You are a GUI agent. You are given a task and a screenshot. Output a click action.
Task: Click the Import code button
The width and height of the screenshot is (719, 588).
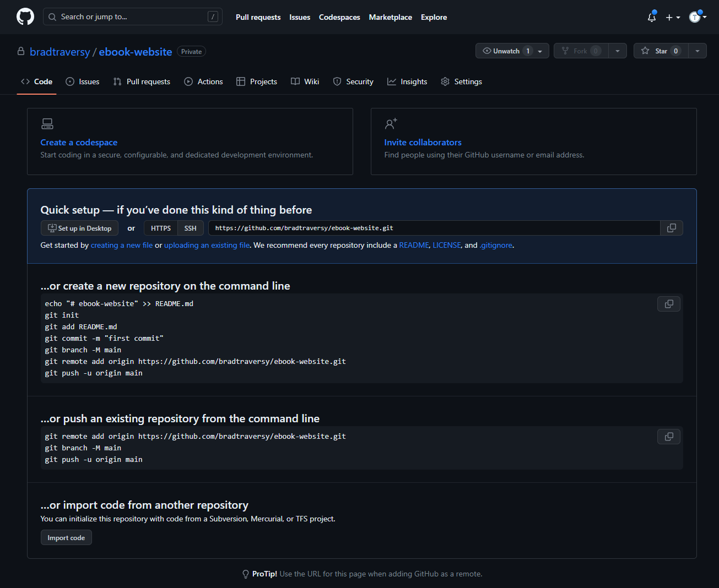point(66,538)
